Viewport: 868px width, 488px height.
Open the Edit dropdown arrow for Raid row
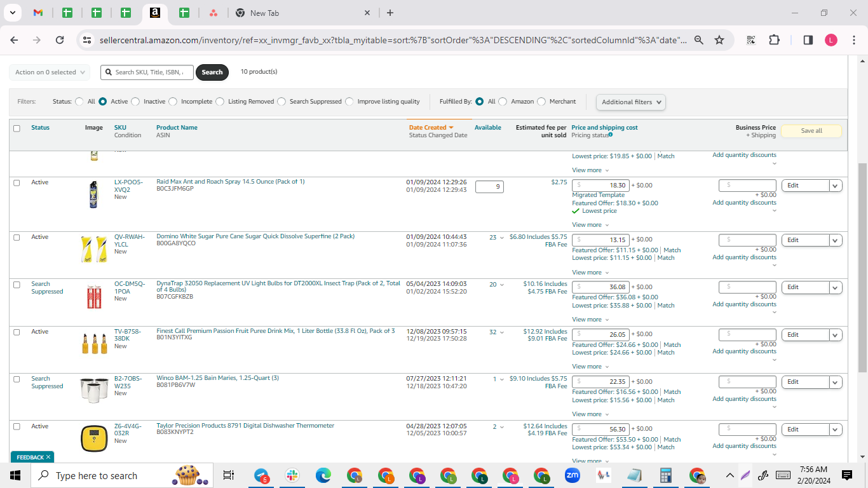pyautogui.click(x=836, y=186)
